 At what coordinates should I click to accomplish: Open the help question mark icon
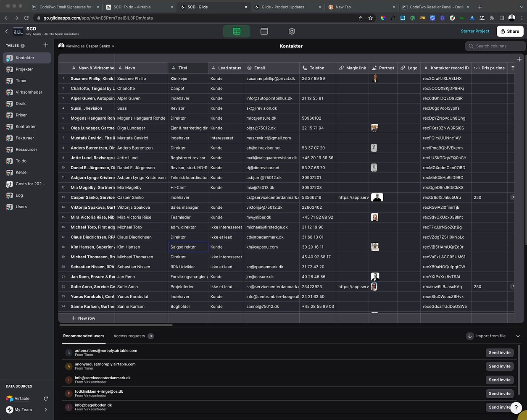516,407
